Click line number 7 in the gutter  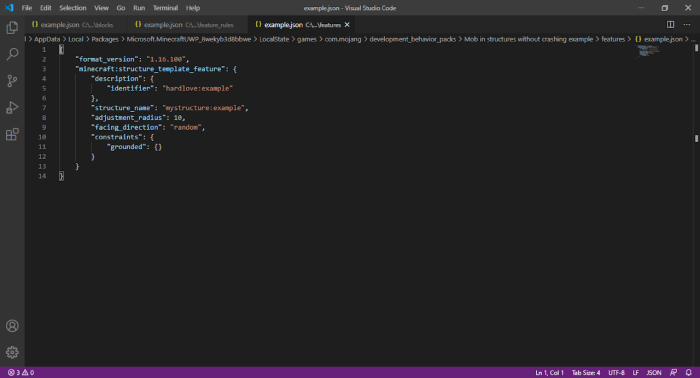[x=44, y=108]
